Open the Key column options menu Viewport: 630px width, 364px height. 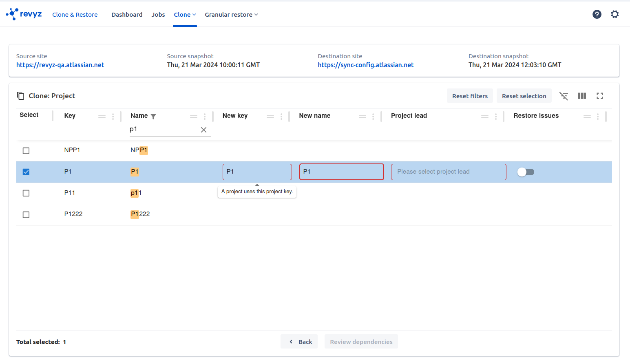click(x=113, y=117)
